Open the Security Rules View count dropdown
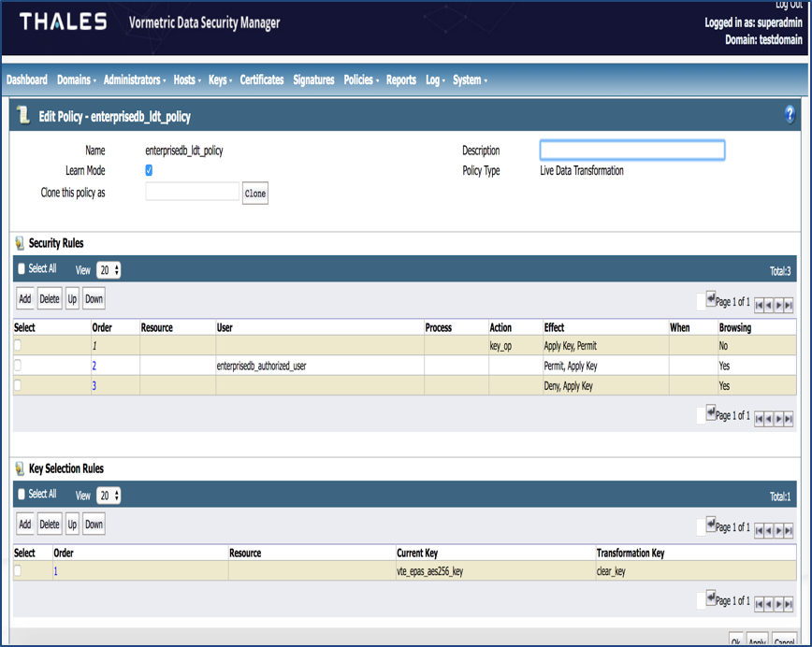This screenshot has width=812, height=647. (x=109, y=270)
